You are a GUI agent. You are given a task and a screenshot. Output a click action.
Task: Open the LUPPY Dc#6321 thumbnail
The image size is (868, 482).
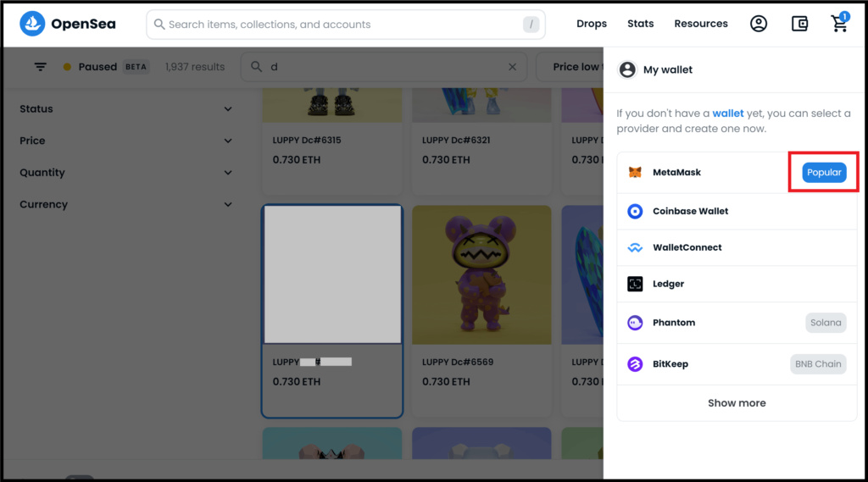[x=481, y=104]
